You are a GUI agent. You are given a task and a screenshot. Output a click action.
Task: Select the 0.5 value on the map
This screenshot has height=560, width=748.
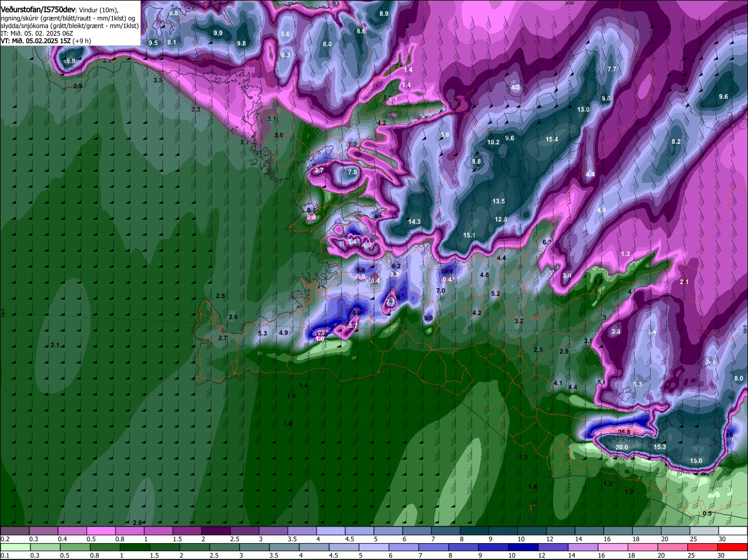point(707,513)
